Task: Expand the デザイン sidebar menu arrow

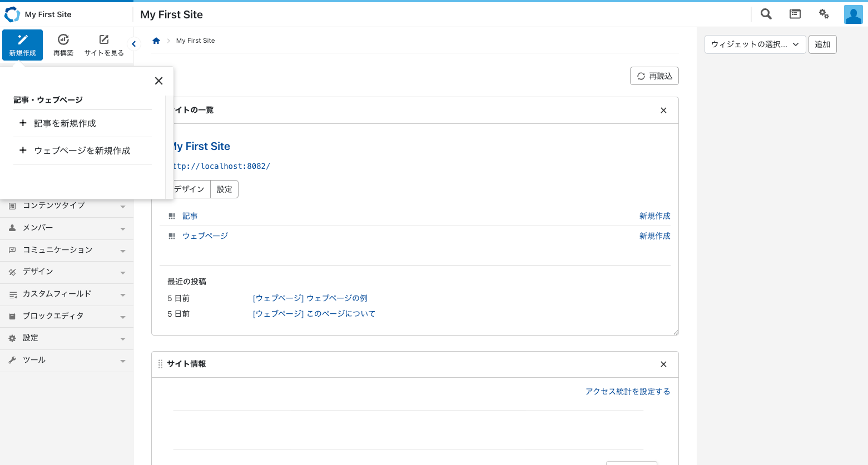Action: tap(123, 273)
